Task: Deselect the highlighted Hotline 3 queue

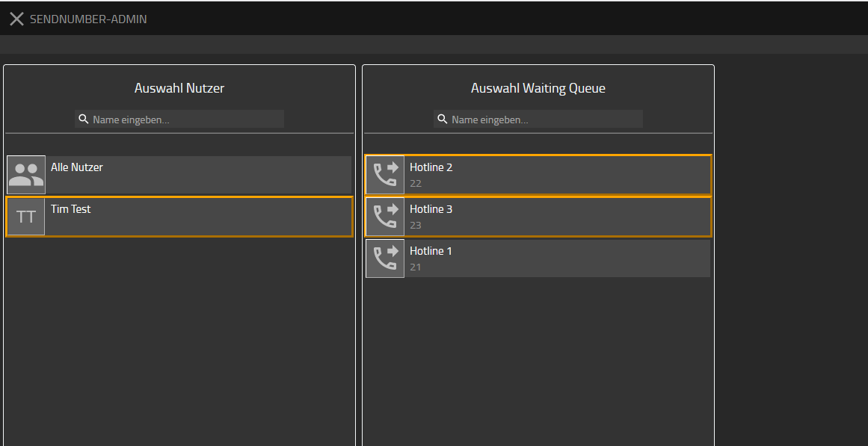Action: tap(538, 217)
